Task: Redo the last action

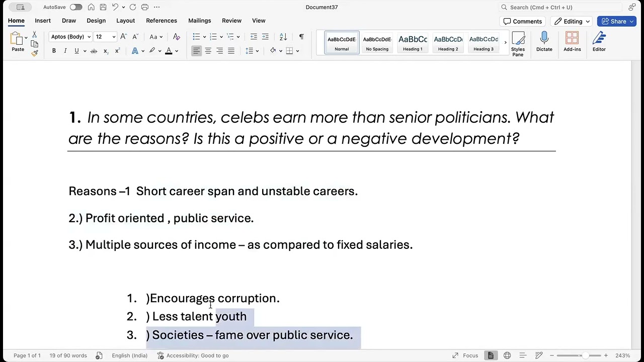Action: tap(133, 7)
